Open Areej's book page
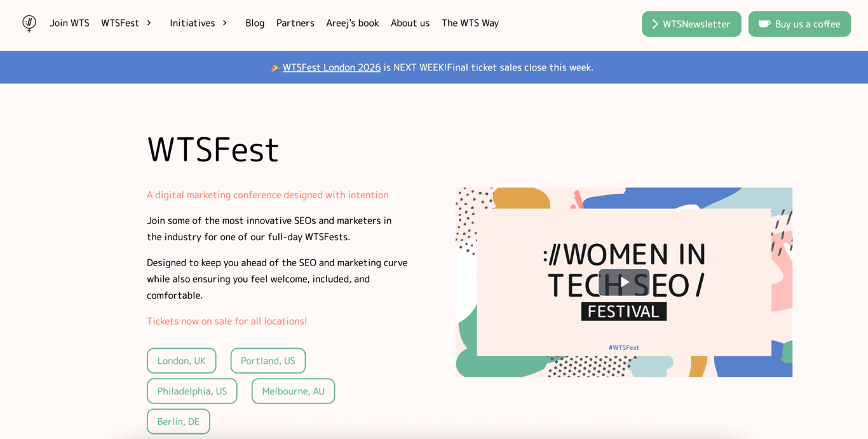 tap(353, 23)
